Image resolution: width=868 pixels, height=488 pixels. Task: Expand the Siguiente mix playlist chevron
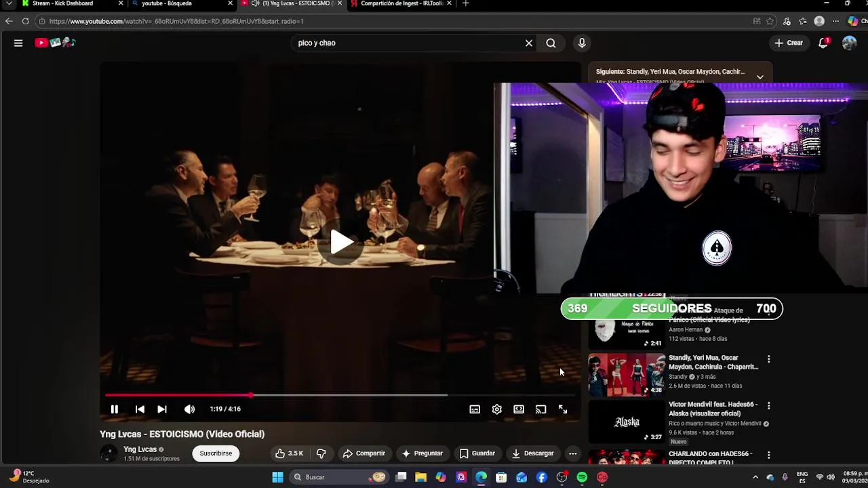[x=760, y=77]
